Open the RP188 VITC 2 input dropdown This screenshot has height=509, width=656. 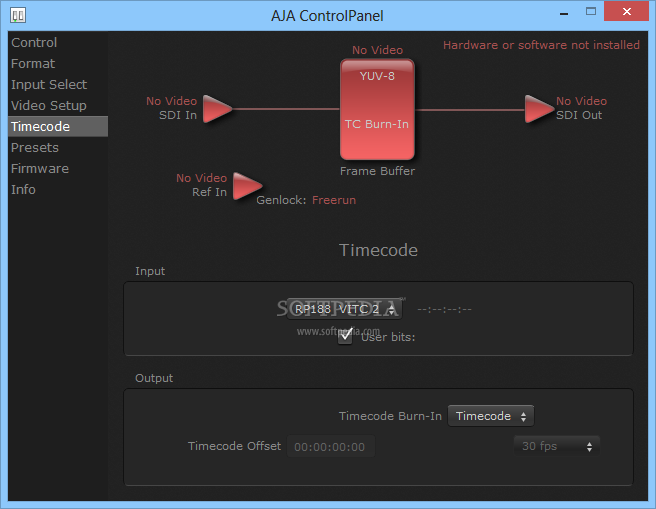point(344,309)
